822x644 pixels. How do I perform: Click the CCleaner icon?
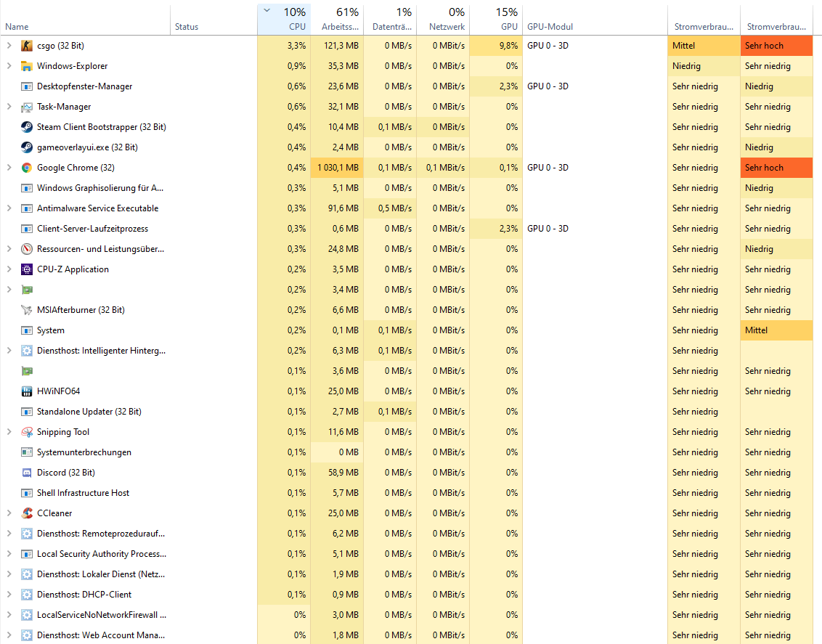[27, 513]
